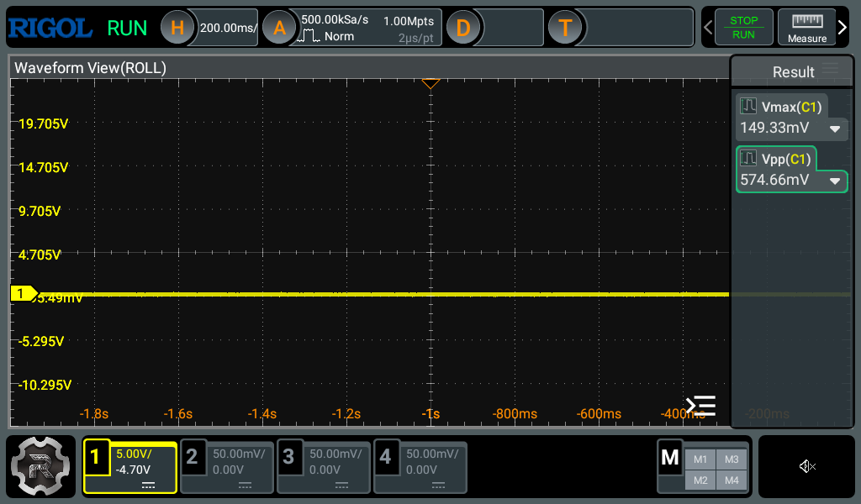The image size is (861, 504).
Task: Toggle Math M2 operation
Action: [700, 480]
